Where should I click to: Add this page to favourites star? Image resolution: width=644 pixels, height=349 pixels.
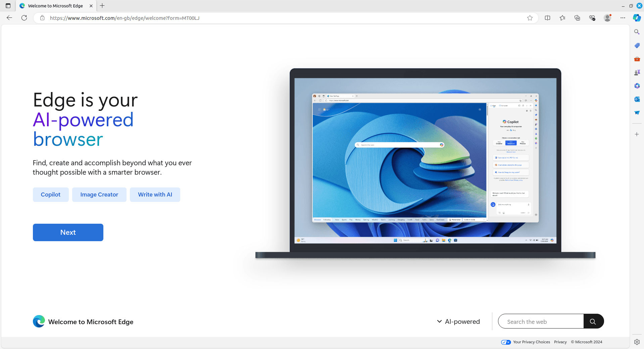[x=530, y=18]
